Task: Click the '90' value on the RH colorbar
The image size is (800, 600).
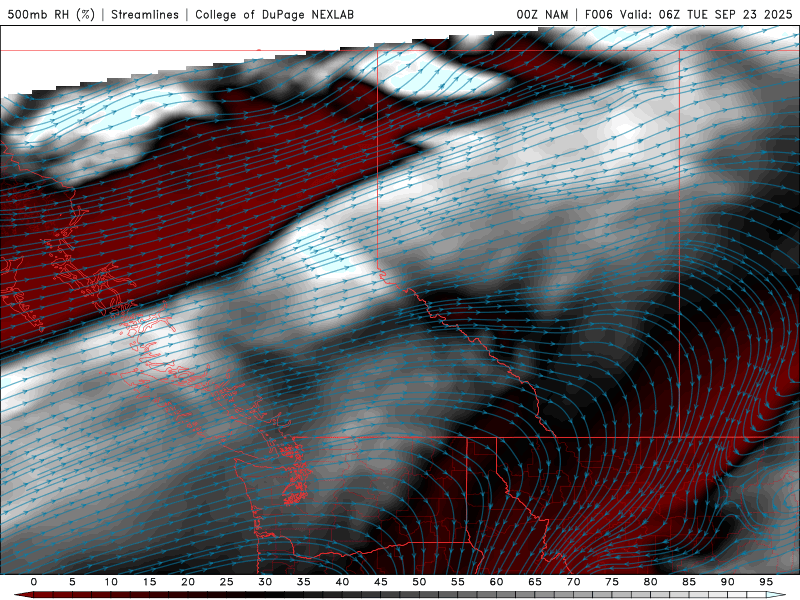Action: tap(727, 582)
